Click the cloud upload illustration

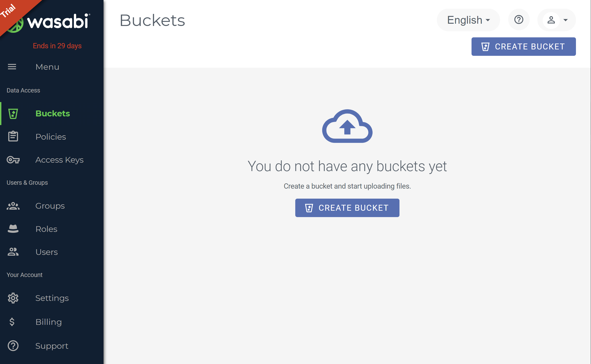347,126
